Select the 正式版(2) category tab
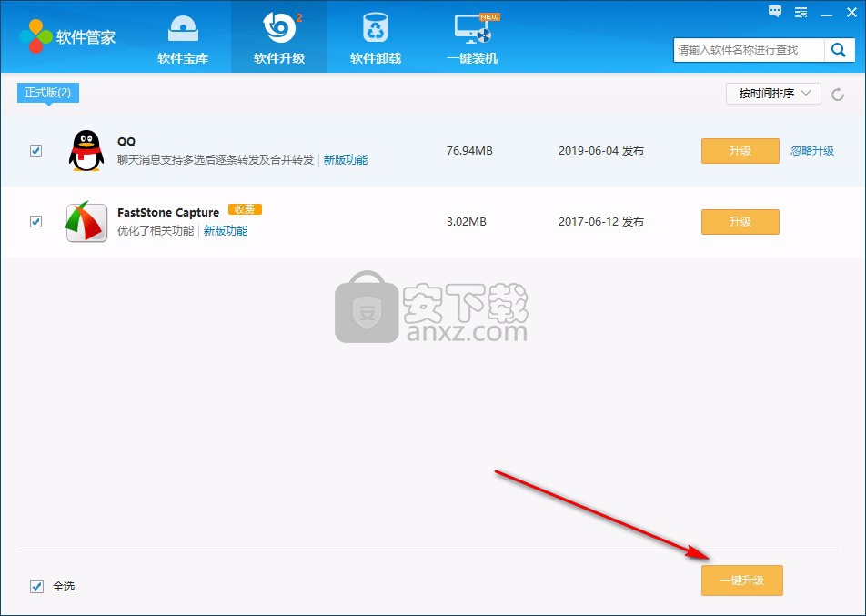866x616 pixels. coord(48,93)
